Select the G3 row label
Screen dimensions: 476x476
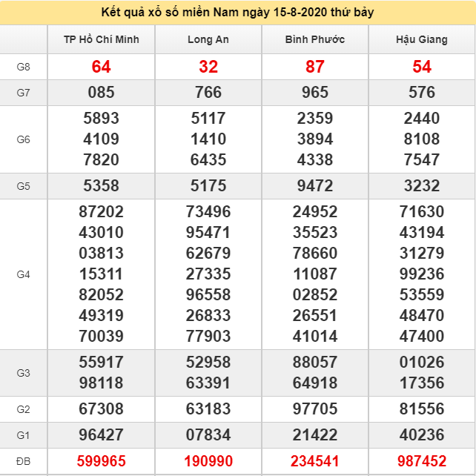pos(24,373)
